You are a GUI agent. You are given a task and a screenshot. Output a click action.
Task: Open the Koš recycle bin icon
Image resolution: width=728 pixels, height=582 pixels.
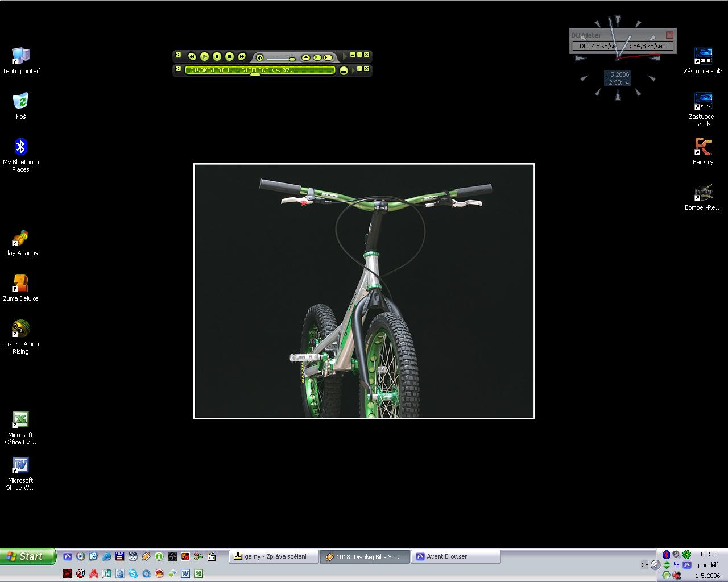coord(21,106)
